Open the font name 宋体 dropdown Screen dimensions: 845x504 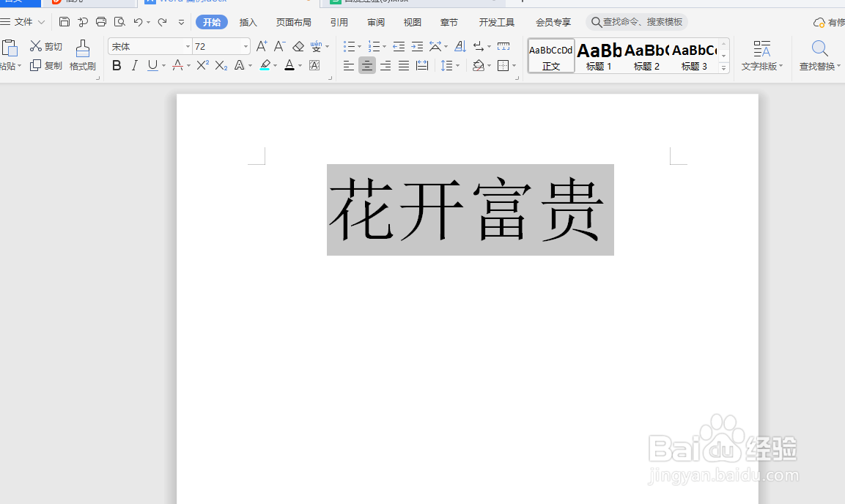point(188,47)
